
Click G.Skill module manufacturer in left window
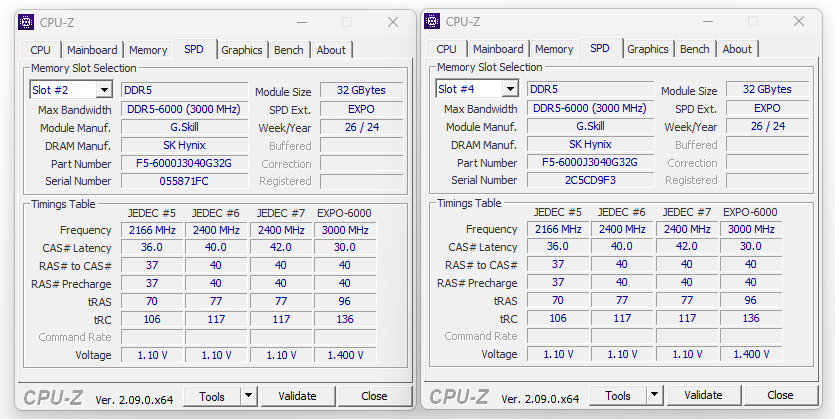click(x=184, y=127)
